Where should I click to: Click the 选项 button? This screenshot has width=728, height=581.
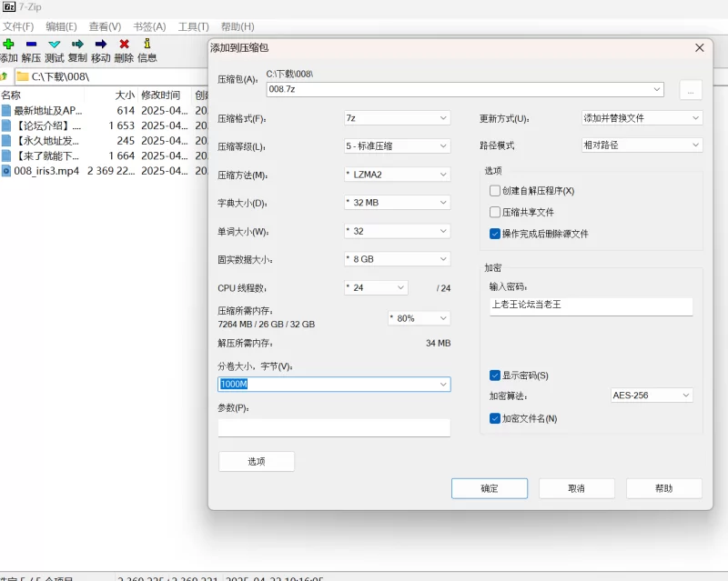pos(257,461)
